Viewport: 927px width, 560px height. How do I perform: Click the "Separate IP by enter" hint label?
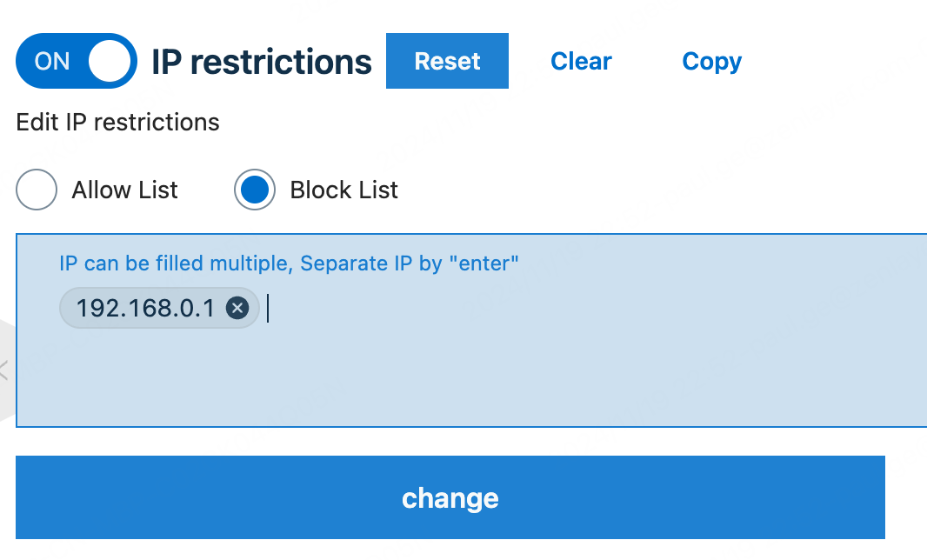[289, 263]
